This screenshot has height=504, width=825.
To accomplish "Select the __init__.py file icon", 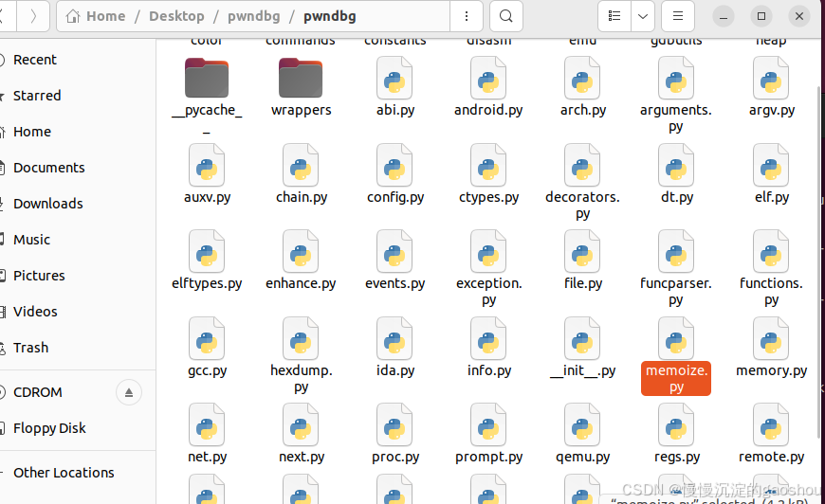I will pos(582,338).
